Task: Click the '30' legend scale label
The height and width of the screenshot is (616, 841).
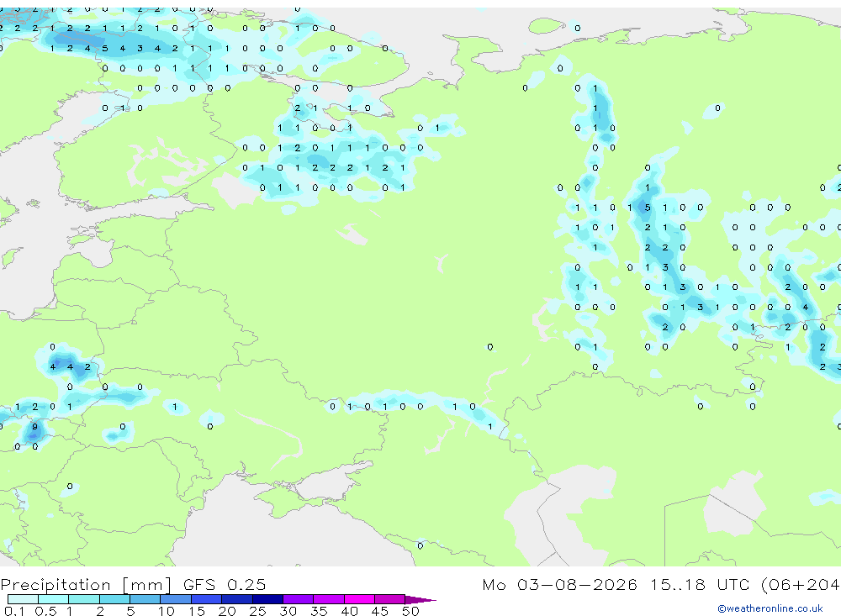Action: coord(288,611)
